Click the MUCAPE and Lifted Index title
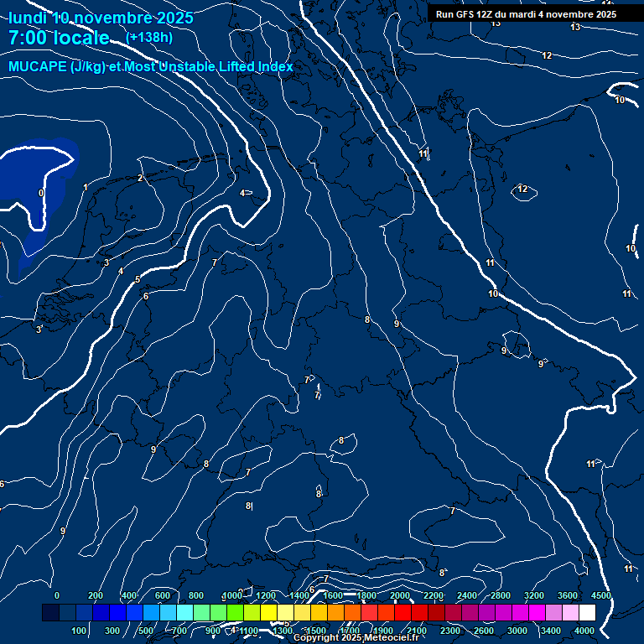Screen dimensions: 644x644 [x=151, y=67]
